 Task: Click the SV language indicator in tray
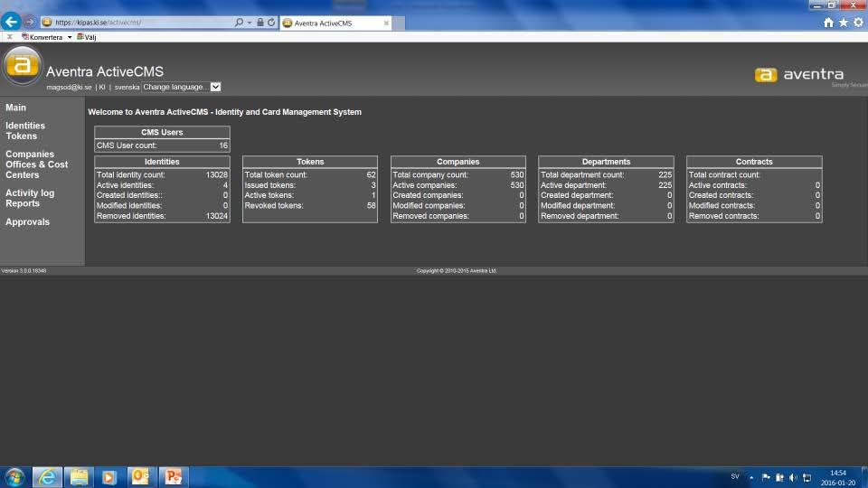(x=734, y=476)
